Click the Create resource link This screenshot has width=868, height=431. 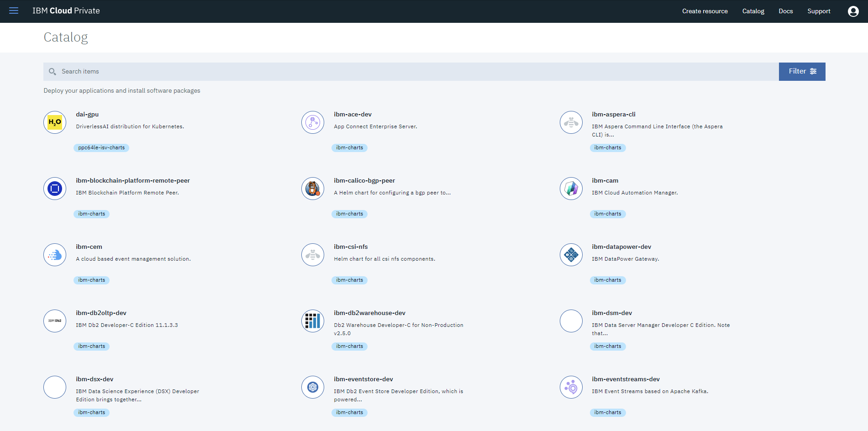pyautogui.click(x=705, y=11)
